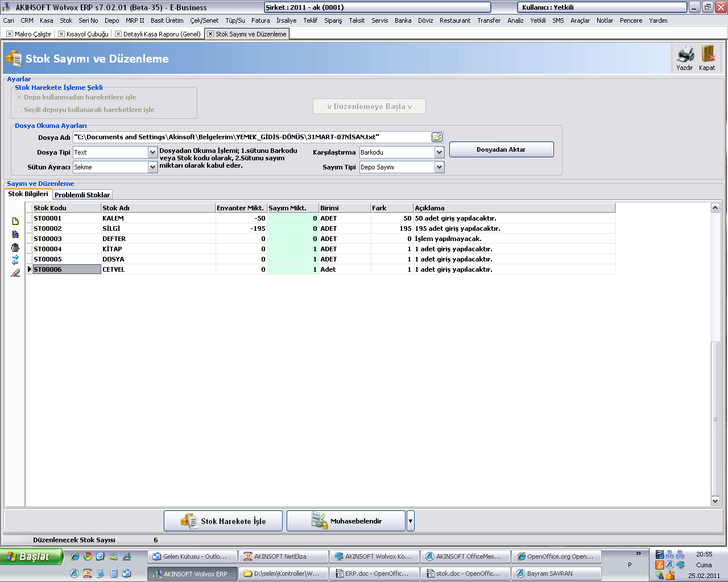This screenshot has width=728, height=582.
Task: Close the Detaylı Kasa Raporu tab with X
Action: point(118,34)
